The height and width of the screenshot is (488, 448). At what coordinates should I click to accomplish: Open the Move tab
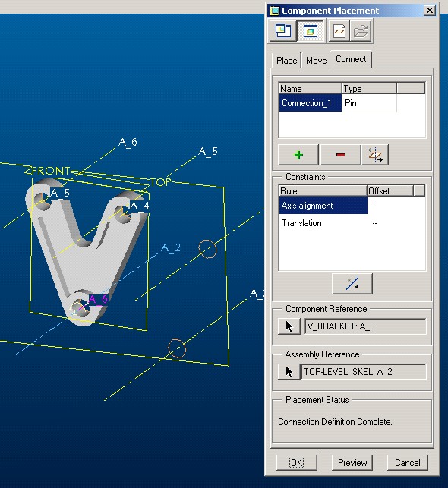[317, 61]
